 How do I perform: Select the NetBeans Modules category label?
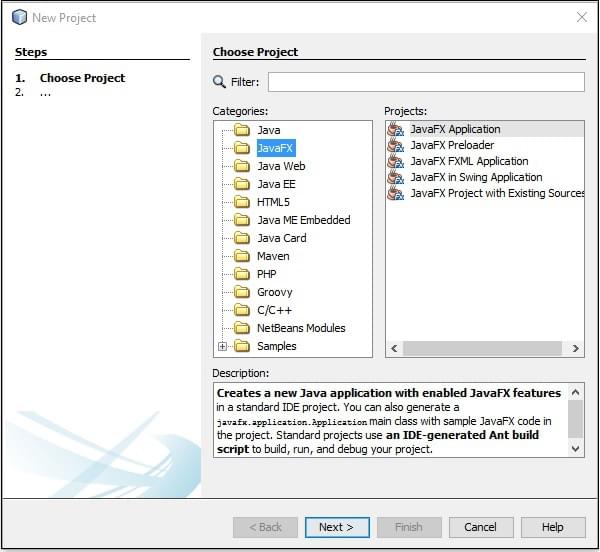click(x=301, y=328)
